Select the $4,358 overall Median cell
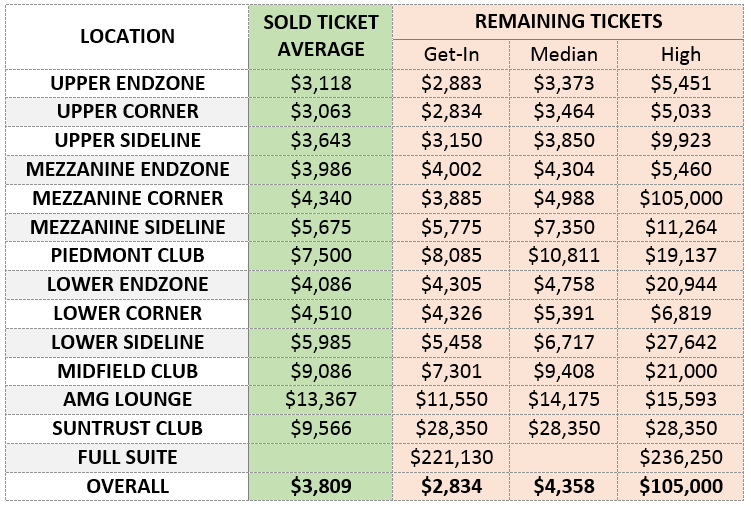This screenshot has width=751, height=506. click(x=564, y=487)
